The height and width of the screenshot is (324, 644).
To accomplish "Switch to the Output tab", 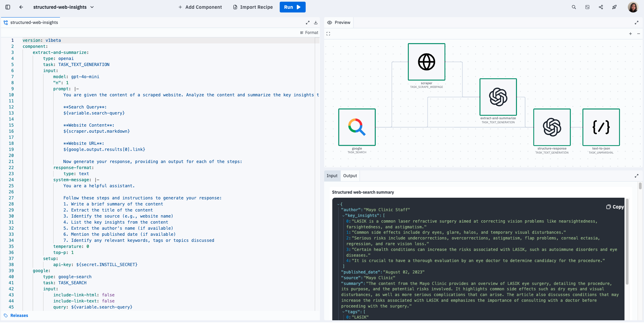I will tap(350, 176).
